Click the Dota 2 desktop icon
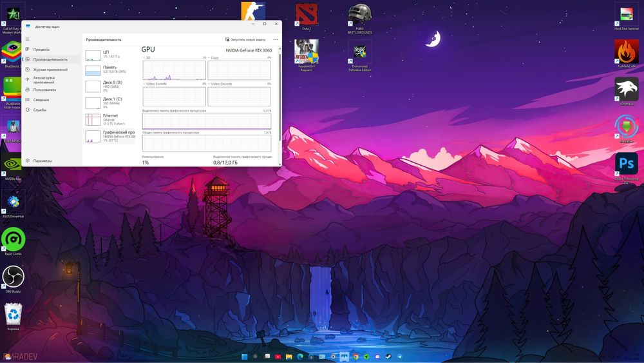Viewport: 644px width, 363px height. tap(307, 17)
